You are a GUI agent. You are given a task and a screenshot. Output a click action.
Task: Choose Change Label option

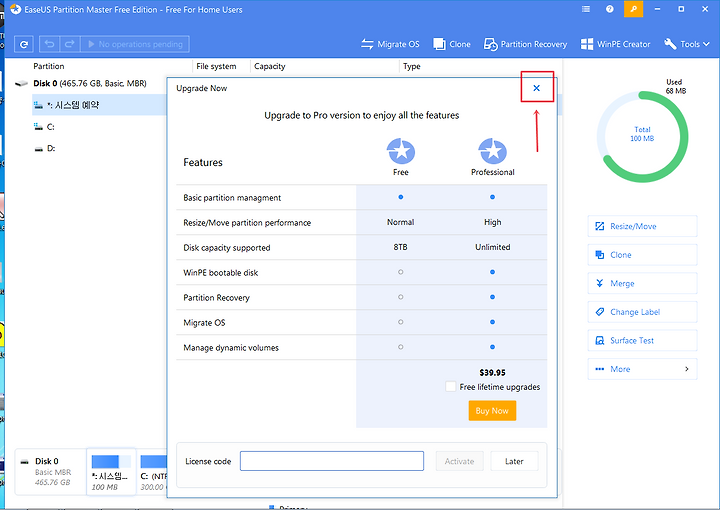click(642, 312)
